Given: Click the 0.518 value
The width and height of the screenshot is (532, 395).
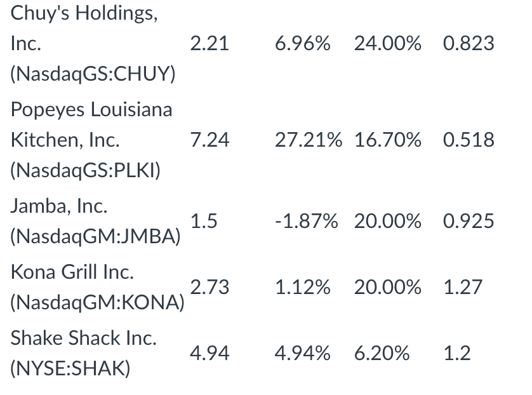Looking at the screenshot, I should pyautogui.click(x=469, y=140).
